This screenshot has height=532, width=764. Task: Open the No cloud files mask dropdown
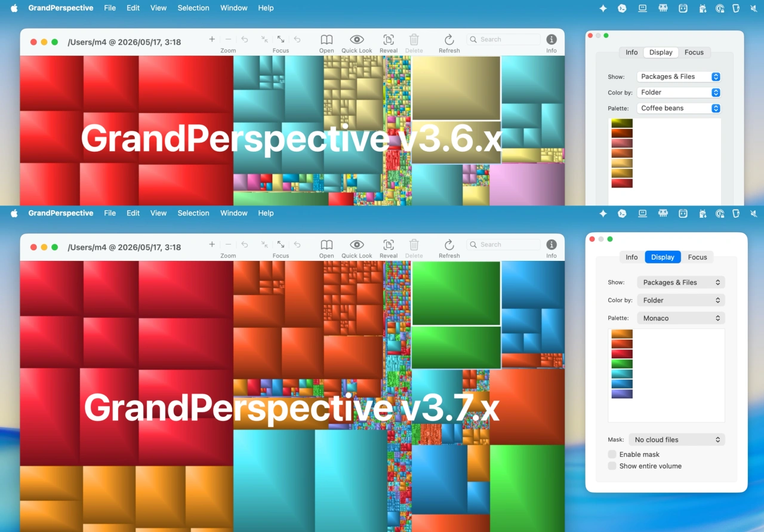(x=677, y=439)
